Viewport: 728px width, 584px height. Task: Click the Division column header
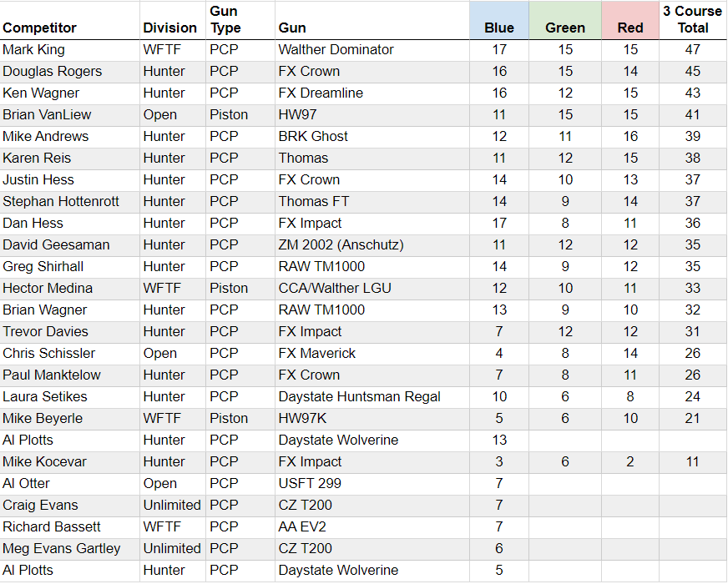[173, 20]
